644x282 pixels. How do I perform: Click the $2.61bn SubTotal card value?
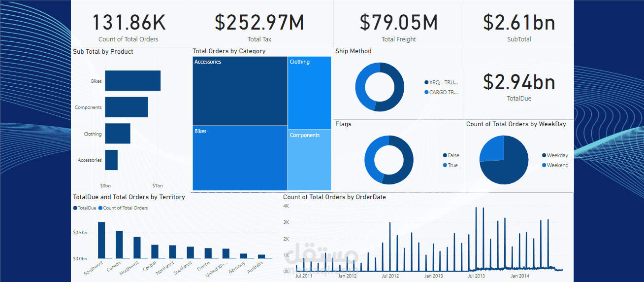pyautogui.click(x=519, y=23)
